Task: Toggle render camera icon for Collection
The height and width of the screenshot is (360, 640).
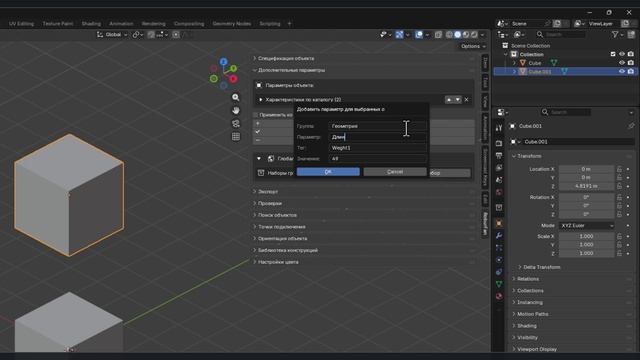Action: (x=631, y=54)
